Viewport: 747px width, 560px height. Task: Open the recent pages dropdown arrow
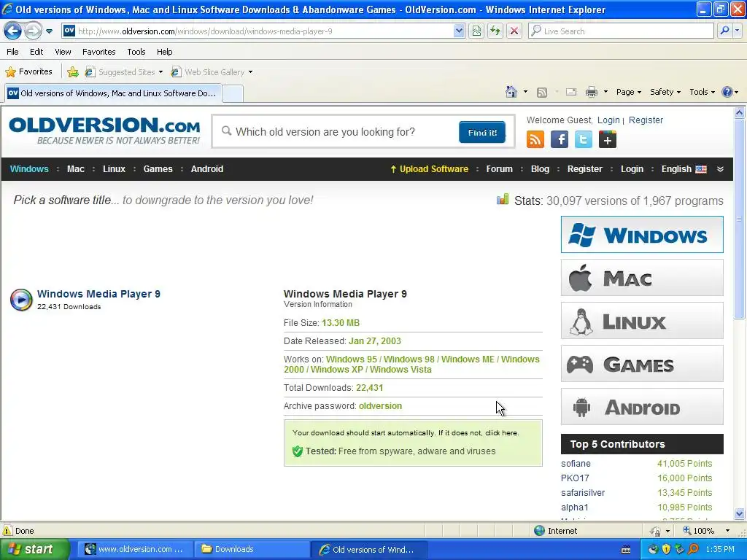(x=49, y=31)
